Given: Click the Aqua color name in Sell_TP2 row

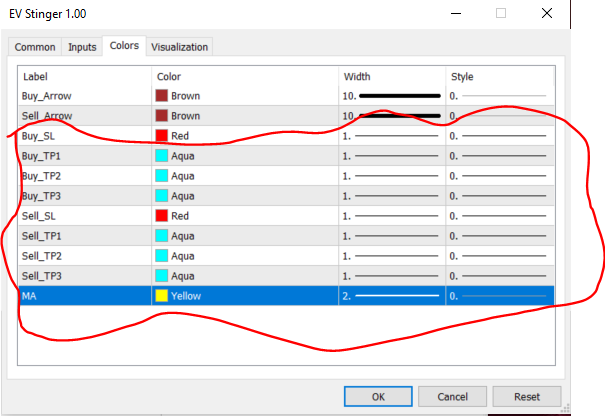Looking at the screenshot, I should (183, 256).
